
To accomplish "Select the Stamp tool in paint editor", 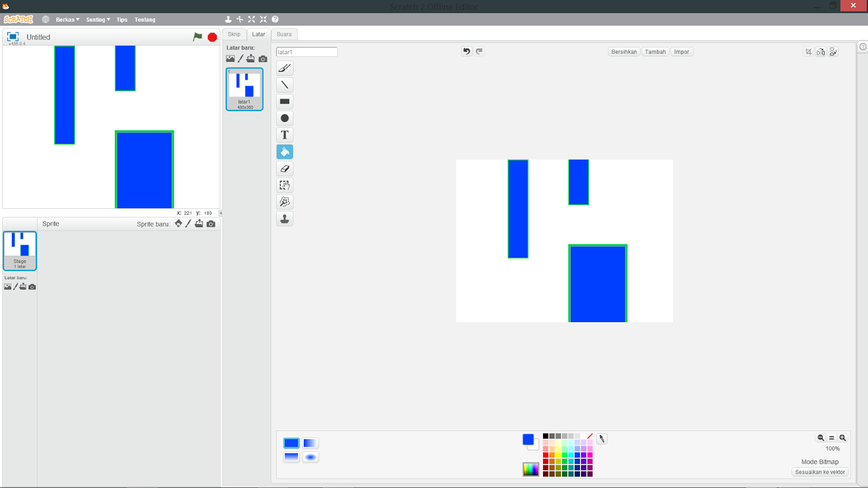I will click(284, 219).
